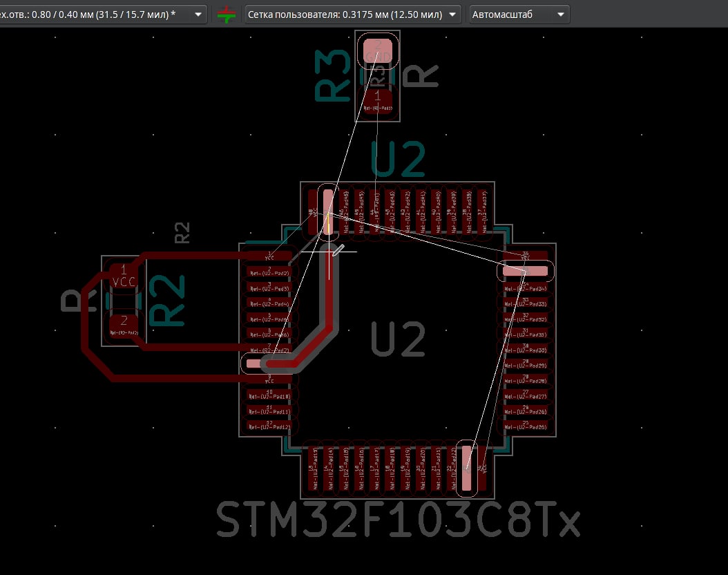
Task: Select pad Net-(U2-Pad26)
Action: [x=526, y=410]
